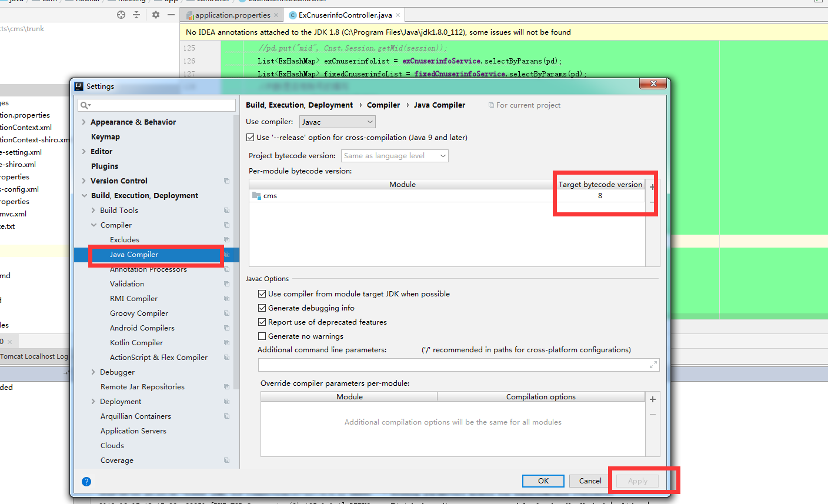
Task: Click the help question mark icon
Action: [86, 481]
